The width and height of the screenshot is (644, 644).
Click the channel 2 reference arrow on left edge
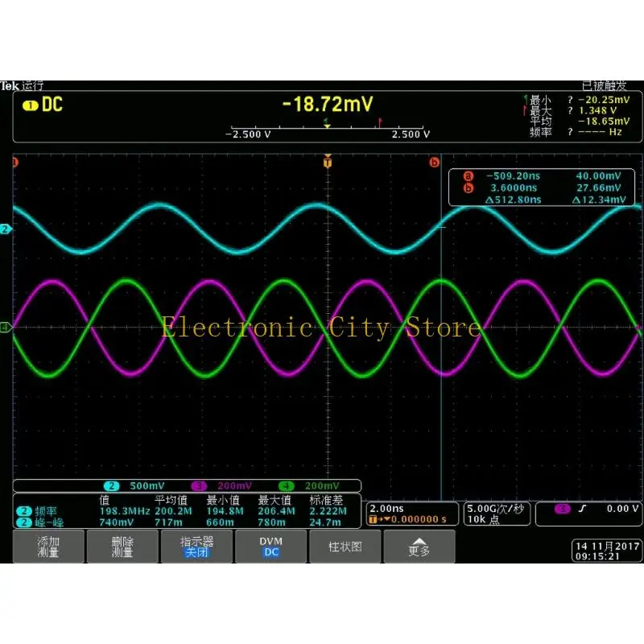click(x=6, y=229)
